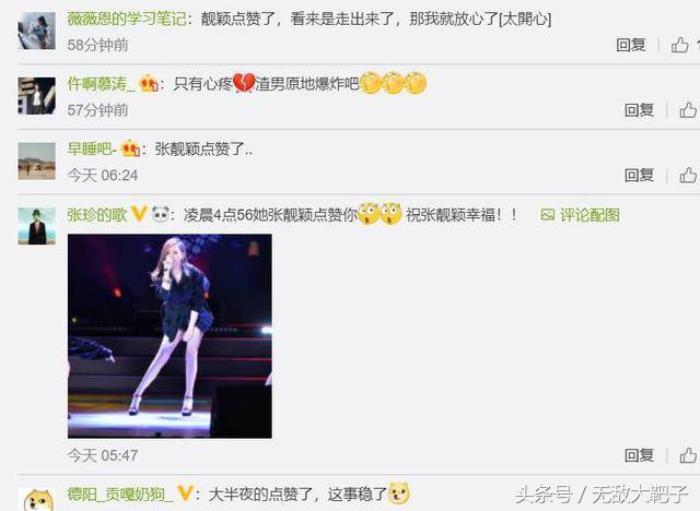Screen dimensions: 700x511
Task: Give thumbs-up to the 今天 05:47 comment
Action: tap(688, 455)
